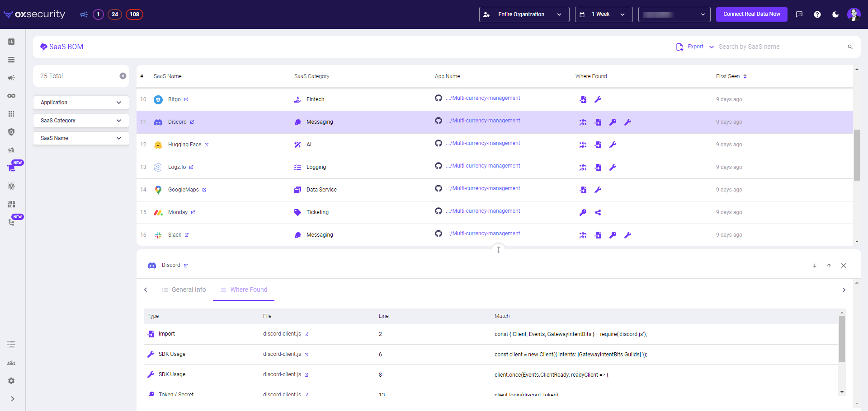This screenshot has width=868, height=411.
Task: Toggle dark mode moon icon
Action: 835,14
